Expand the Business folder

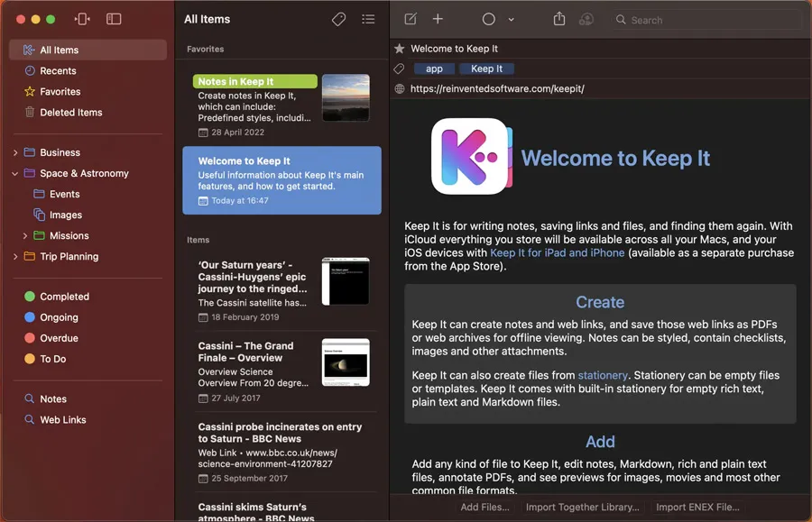pyautogui.click(x=15, y=153)
